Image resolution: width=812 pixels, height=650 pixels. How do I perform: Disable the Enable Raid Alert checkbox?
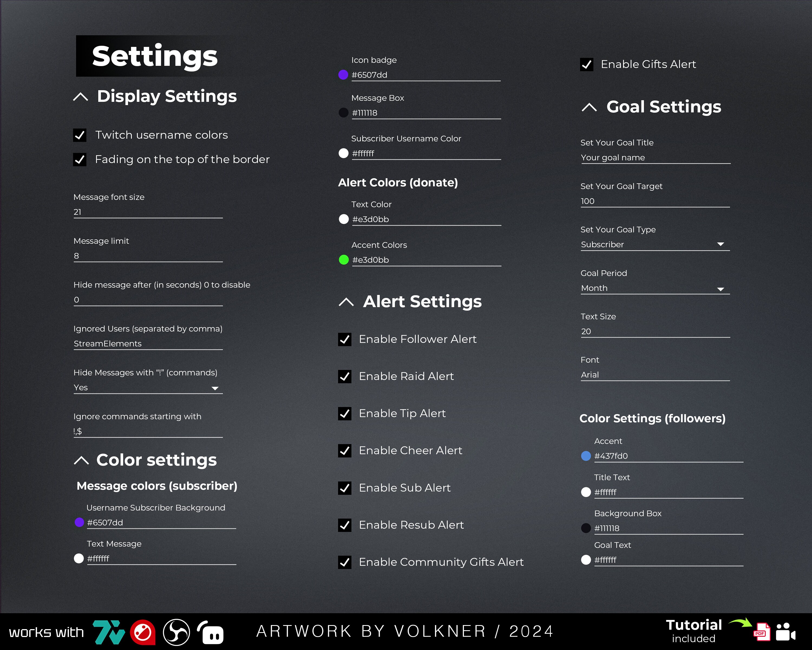(x=345, y=376)
